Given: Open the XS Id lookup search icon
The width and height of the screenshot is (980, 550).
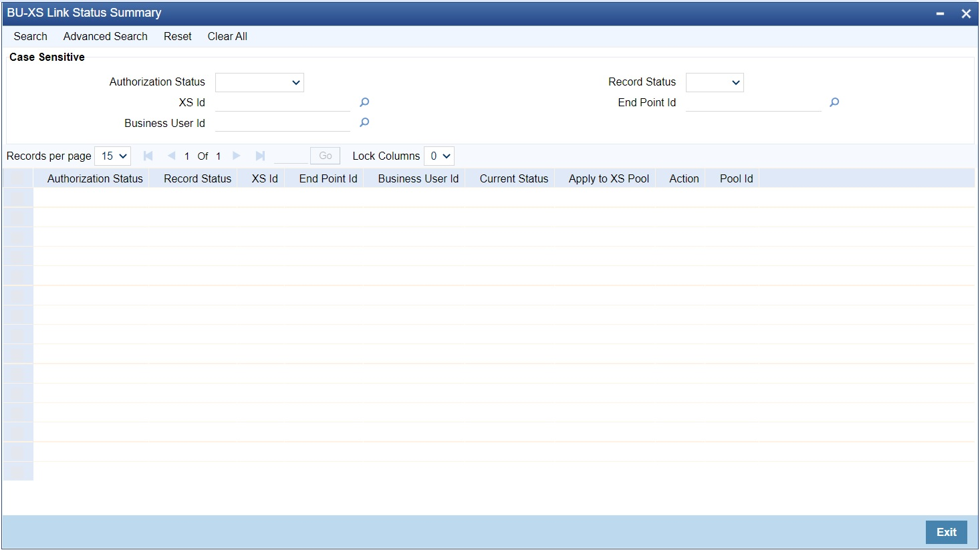Looking at the screenshot, I should [364, 102].
